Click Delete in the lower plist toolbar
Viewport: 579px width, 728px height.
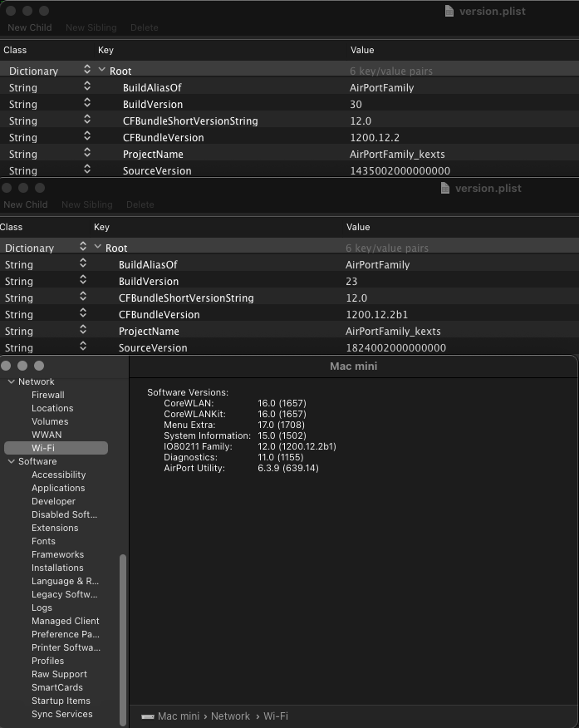coord(140,204)
